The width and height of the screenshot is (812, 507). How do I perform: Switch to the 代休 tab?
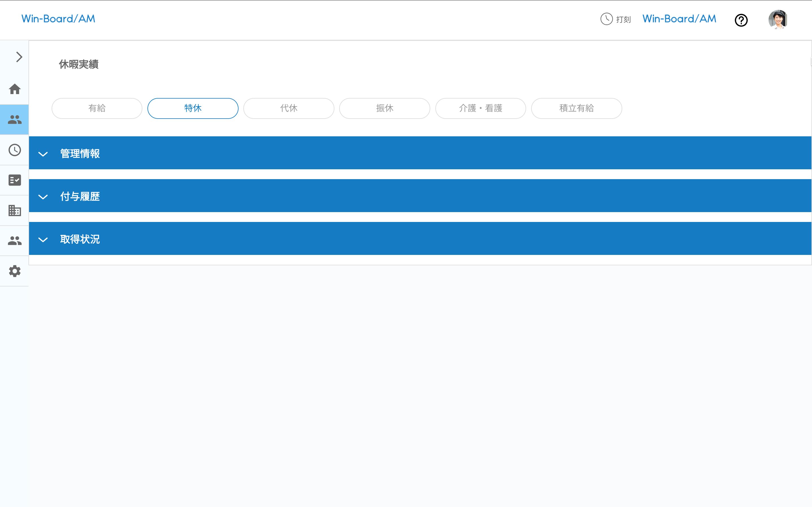click(x=288, y=108)
